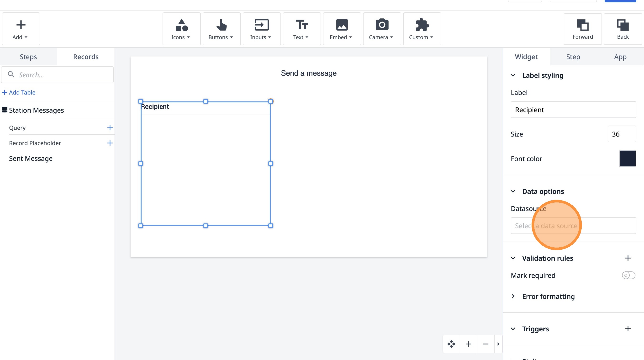Open the Buttons widget menu

221,29
